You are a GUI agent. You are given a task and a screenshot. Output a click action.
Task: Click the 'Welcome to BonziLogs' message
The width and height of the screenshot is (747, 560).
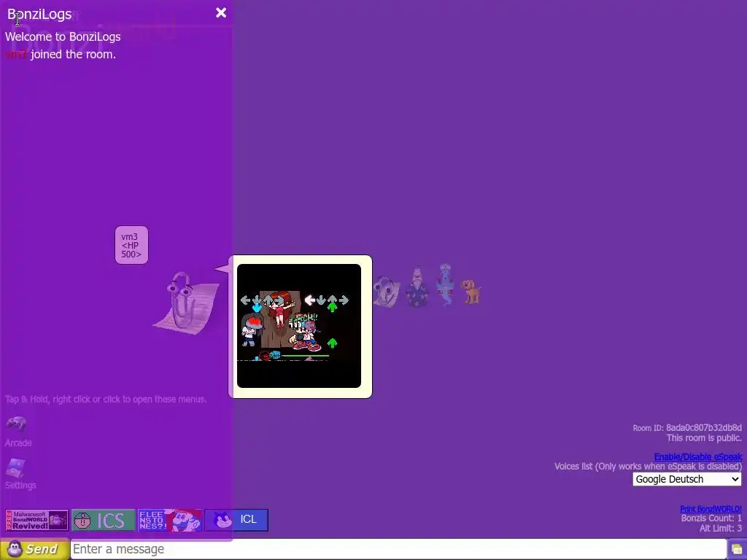click(x=63, y=36)
